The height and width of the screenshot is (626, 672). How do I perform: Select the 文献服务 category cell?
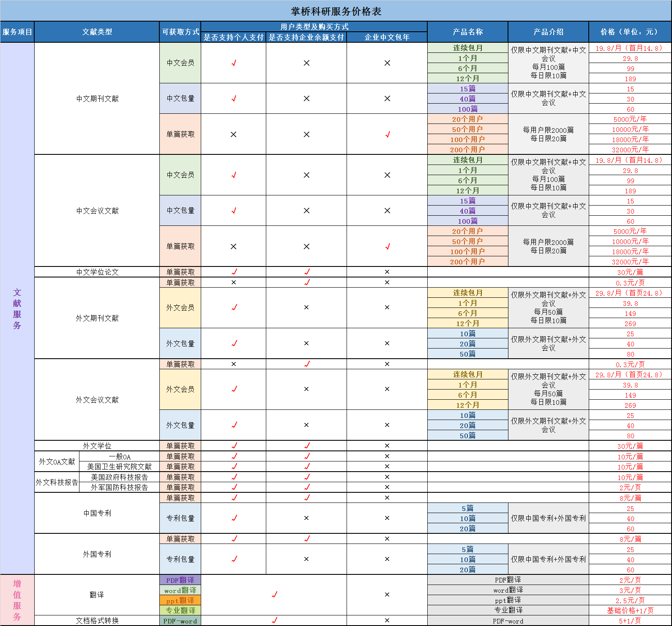click(x=17, y=308)
